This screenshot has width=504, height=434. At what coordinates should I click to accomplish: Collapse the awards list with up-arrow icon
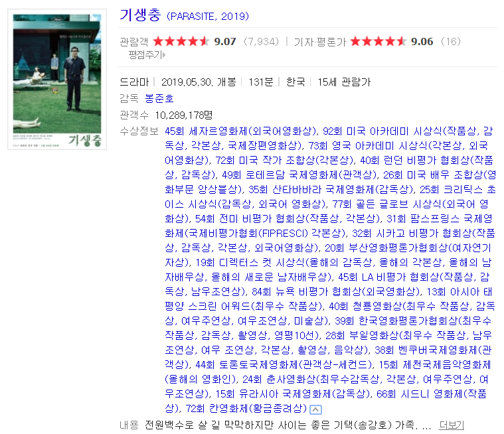[315, 409]
